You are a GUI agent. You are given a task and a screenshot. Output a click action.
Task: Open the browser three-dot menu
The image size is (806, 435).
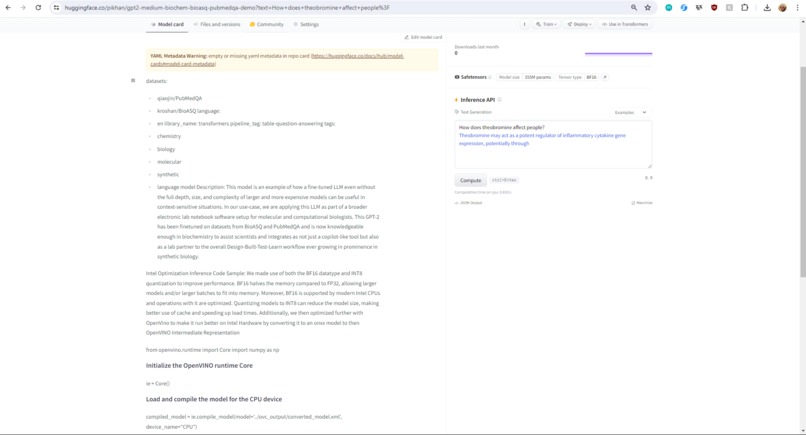click(x=797, y=8)
